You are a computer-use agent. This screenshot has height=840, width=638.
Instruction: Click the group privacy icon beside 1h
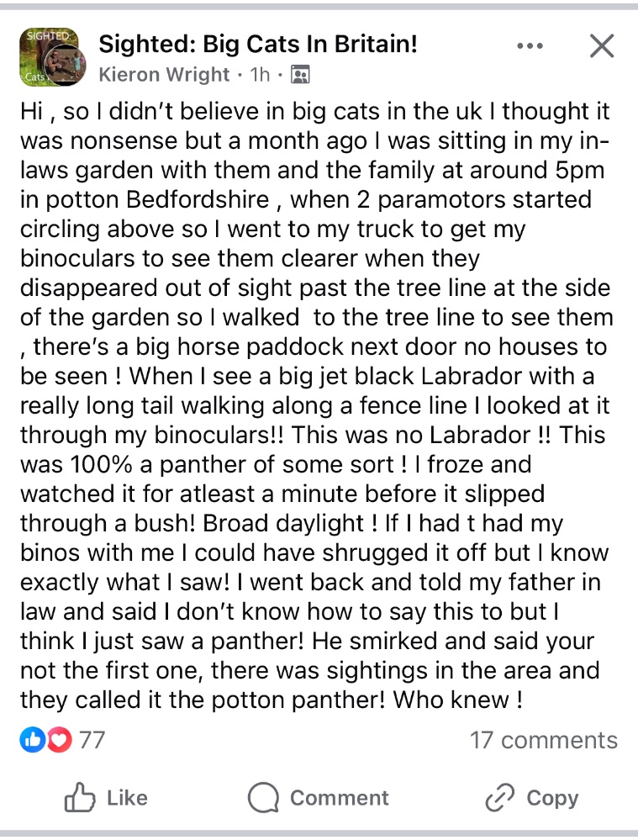point(299,75)
